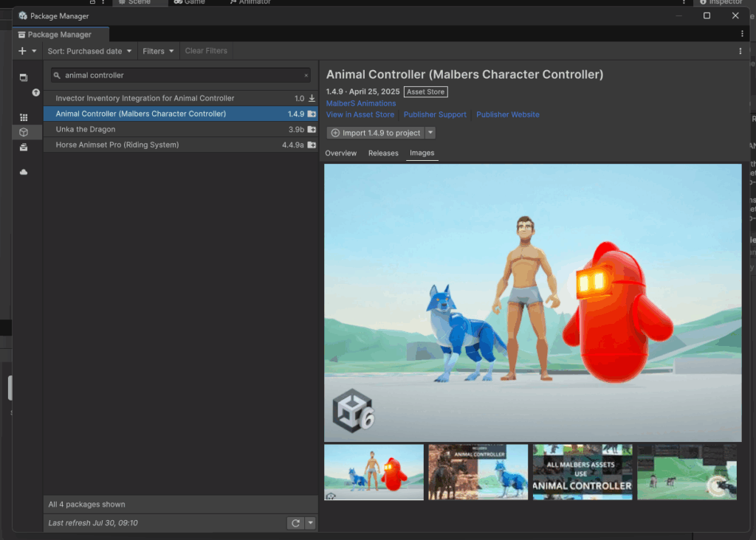Select Animal Controller (Malbers Character Controller) row
This screenshot has width=756, height=540.
pos(181,114)
